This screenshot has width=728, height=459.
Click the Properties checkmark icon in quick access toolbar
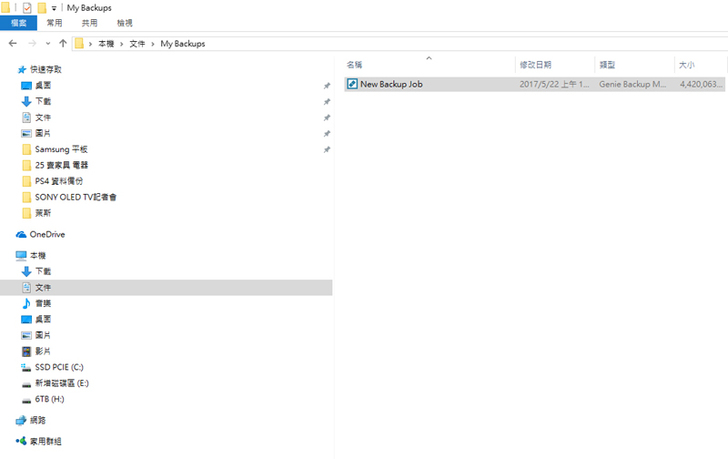point(27,7)
